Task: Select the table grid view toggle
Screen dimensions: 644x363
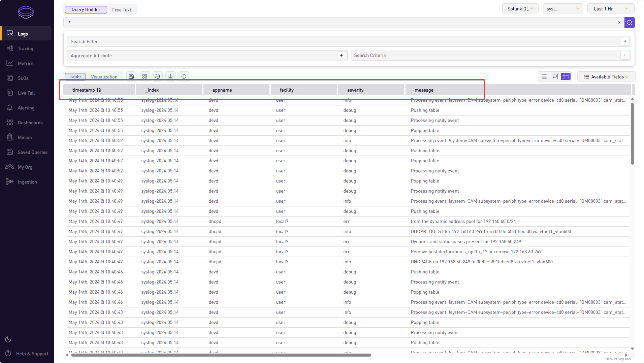Action: 566,77
